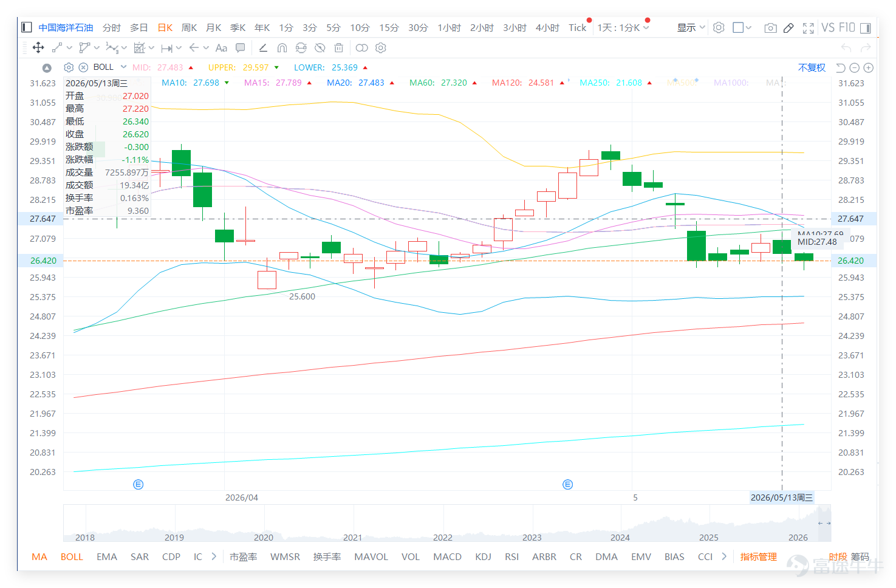Viewport: 896px width, 588px height.
Task: Open drawing toolbar settings gear
Action: pos(381,47)
